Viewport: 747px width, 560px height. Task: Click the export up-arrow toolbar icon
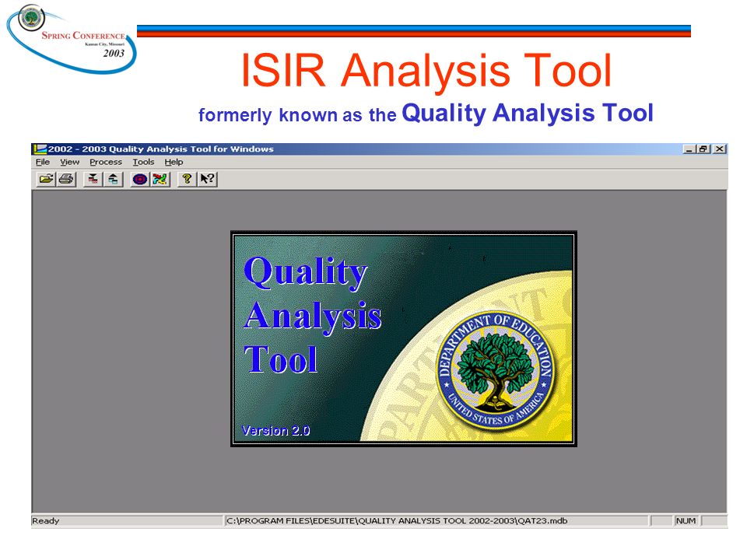coord(113,179)
